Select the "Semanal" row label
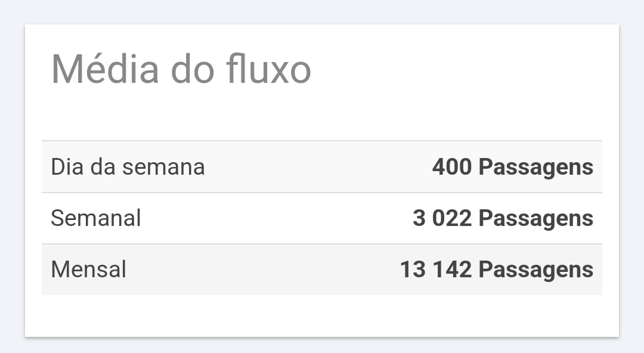The width and height of the screenshot is (644, 353). click(95, 218)
